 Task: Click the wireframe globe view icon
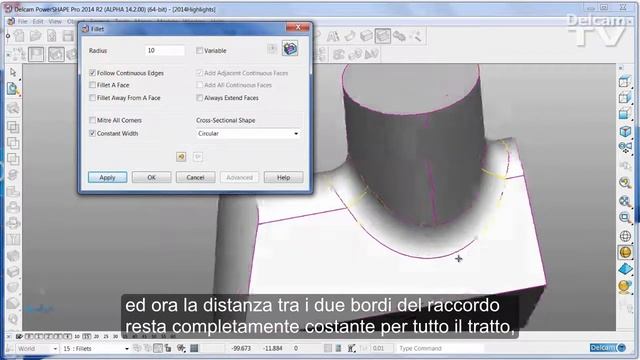[625, 236]
